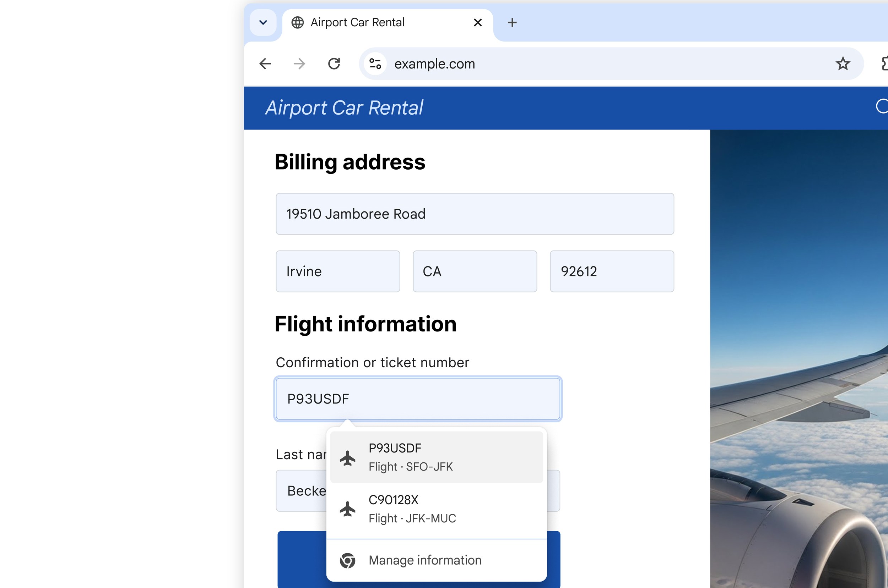This screenshot has height=588, width=888.
Task: Click the Chrome logo beside Manage information
Action: pyautogui.click(x=348, y=560)
